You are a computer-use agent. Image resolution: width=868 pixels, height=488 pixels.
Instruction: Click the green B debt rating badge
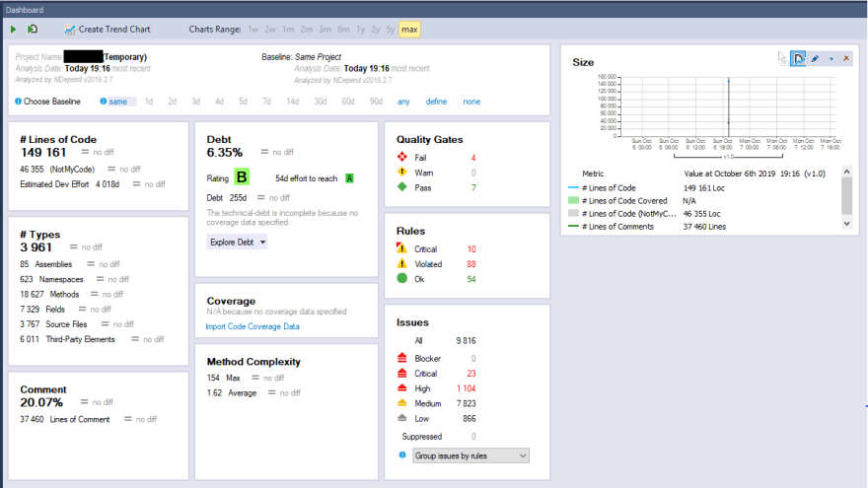[x=242, y=177]
